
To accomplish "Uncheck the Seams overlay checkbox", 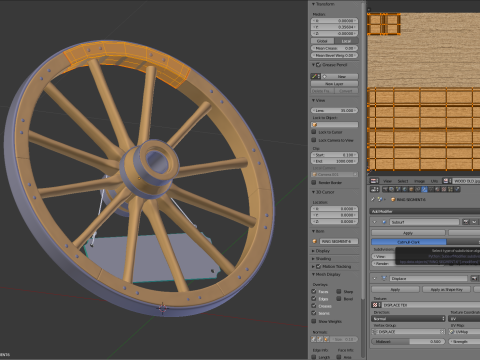I will tap(314, 313).
